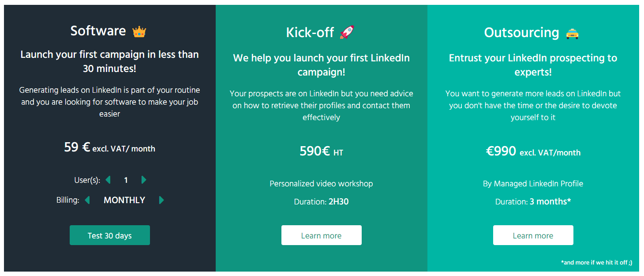644x276 pixels.
Task: Click the footnote about hitting it off
Action: pyautogui.click(x=597, y=262)
